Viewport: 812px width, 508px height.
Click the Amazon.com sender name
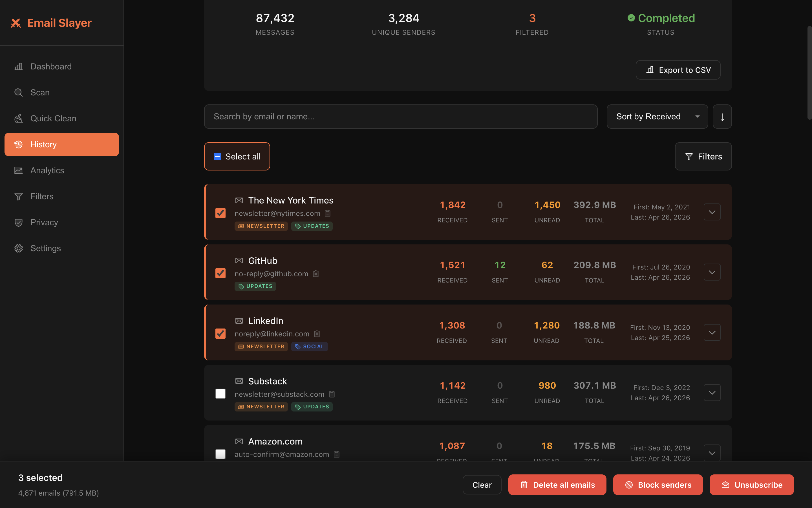(275, 441)
